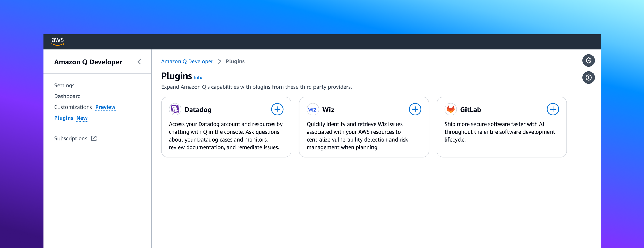Click the GitLab fox logo icon
Image resolution: width=644 pixels, height=248 pixels.
(x=451, y=109)
